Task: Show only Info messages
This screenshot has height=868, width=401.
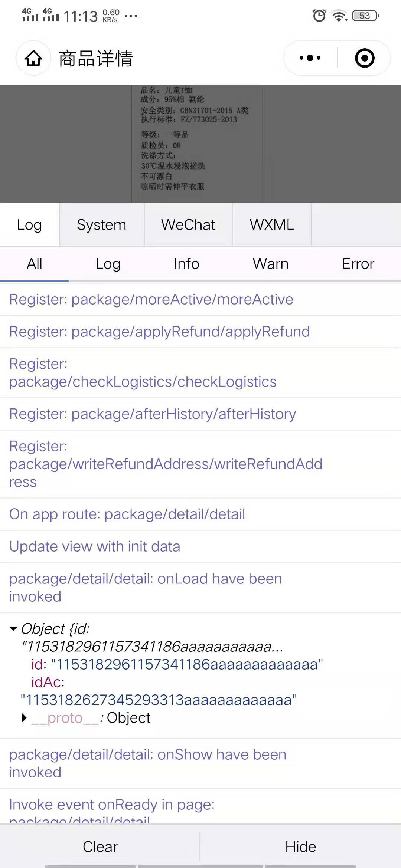Action: tap(186, 264)
